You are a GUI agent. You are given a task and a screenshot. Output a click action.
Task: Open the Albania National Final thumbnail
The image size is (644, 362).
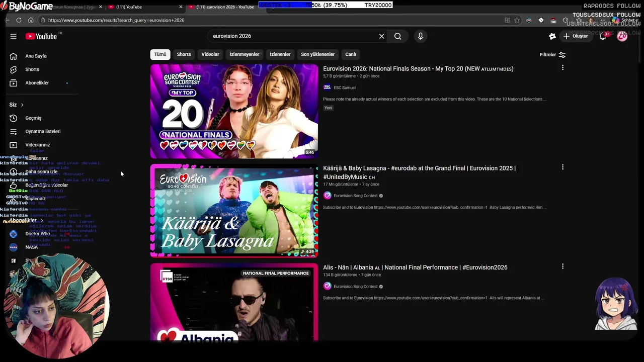pos(234,302)
